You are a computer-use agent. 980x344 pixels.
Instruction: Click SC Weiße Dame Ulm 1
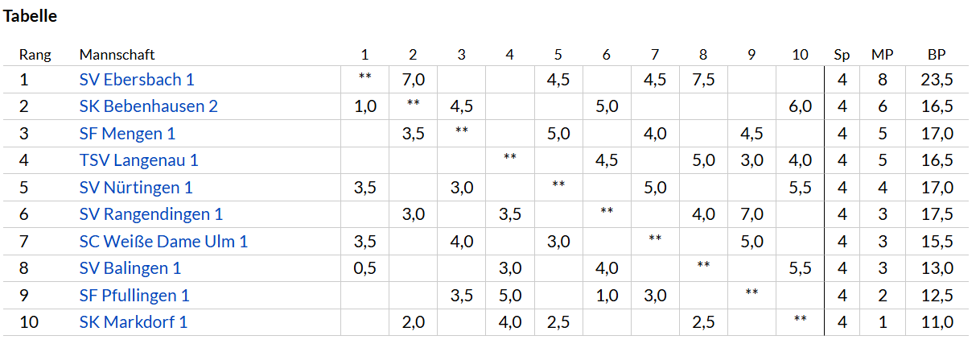point(163,242)
